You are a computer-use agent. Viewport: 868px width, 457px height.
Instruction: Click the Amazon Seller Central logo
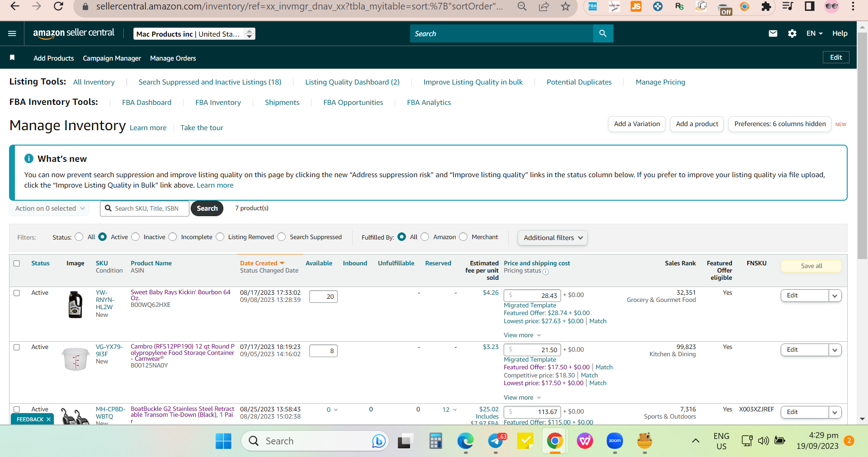[74, 33]
